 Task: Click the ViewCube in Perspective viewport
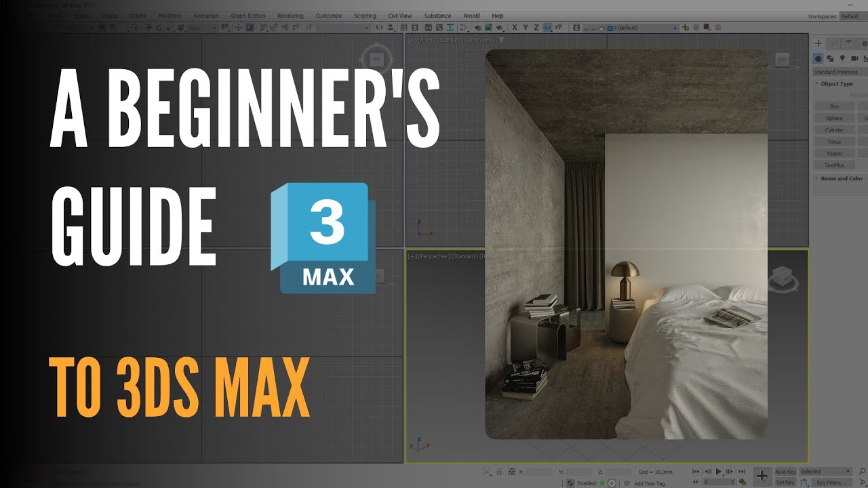point(782,276)
